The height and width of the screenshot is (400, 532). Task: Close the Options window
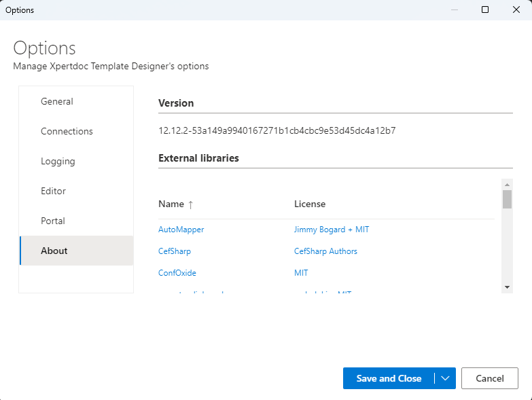click(516, 10)
